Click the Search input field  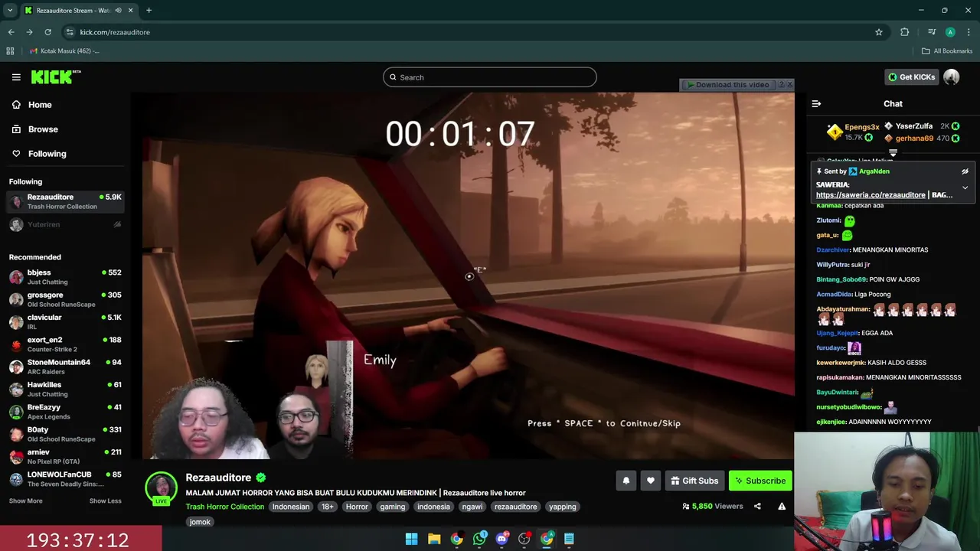pyautogui.click(x=490, y=77)
